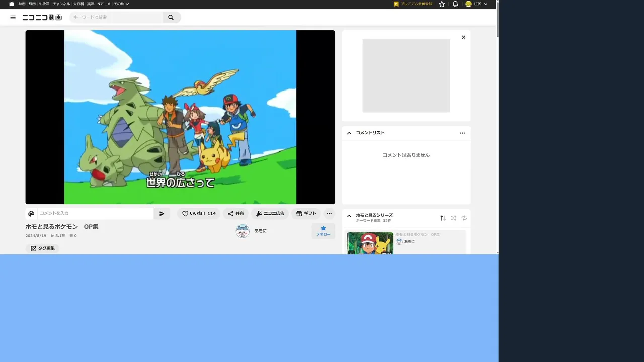Open 動画 in the top bar
The image size is (644, 362).
(x=22, y=4)
